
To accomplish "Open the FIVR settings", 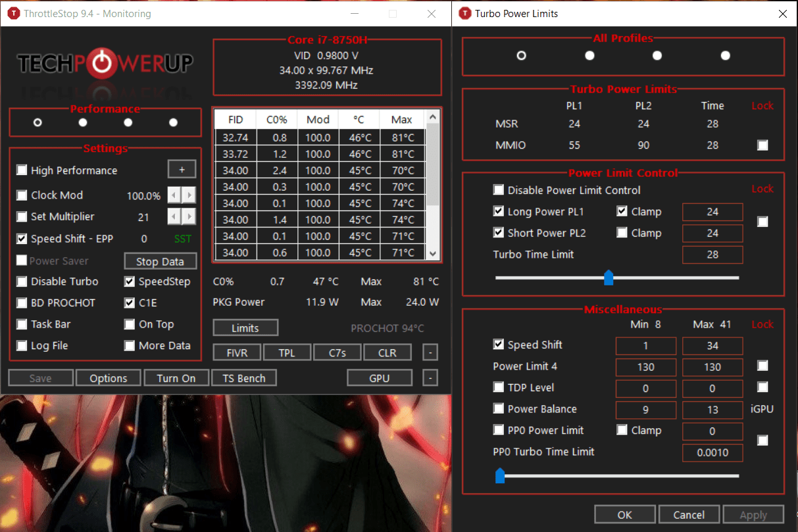I will tap(236, 352).
